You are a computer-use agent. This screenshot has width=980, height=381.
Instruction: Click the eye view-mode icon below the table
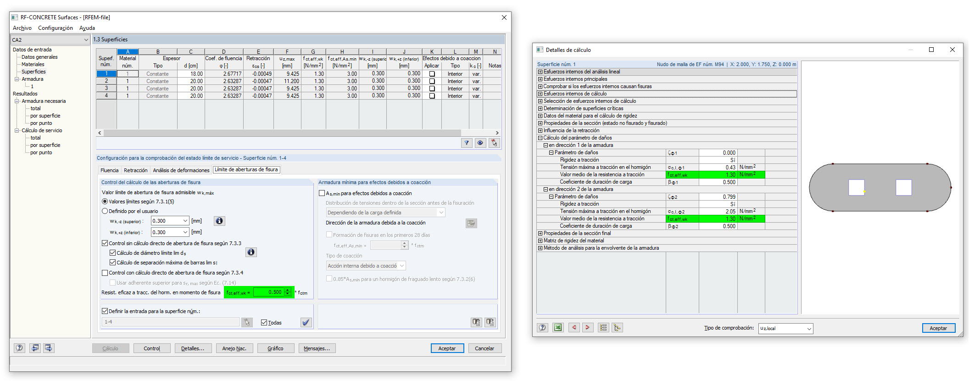[x=480, y=143]
